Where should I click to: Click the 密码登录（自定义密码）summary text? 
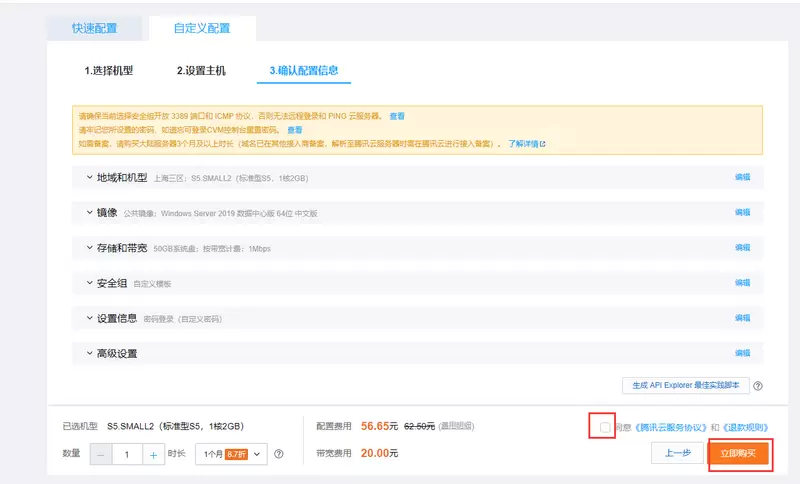(x=183, y=319)
